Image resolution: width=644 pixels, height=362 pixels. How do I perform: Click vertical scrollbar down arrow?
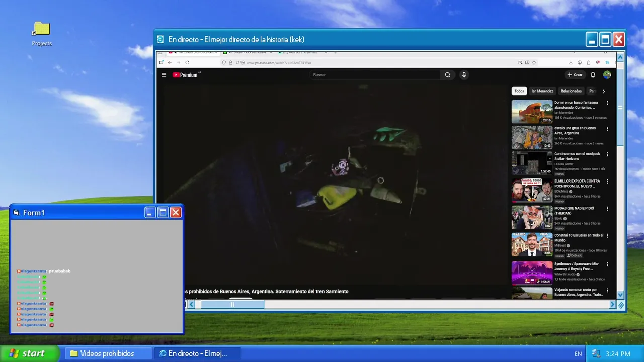pos(620,295)
